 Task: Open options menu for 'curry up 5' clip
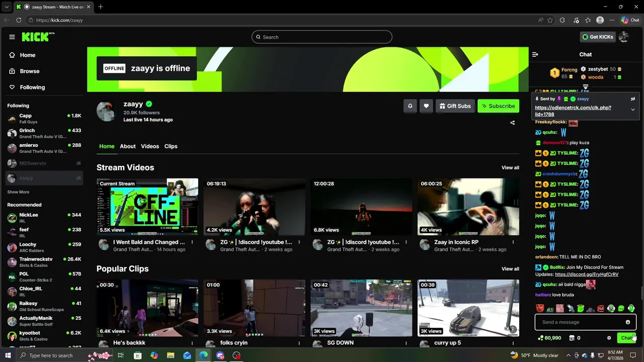click(513, 343)
